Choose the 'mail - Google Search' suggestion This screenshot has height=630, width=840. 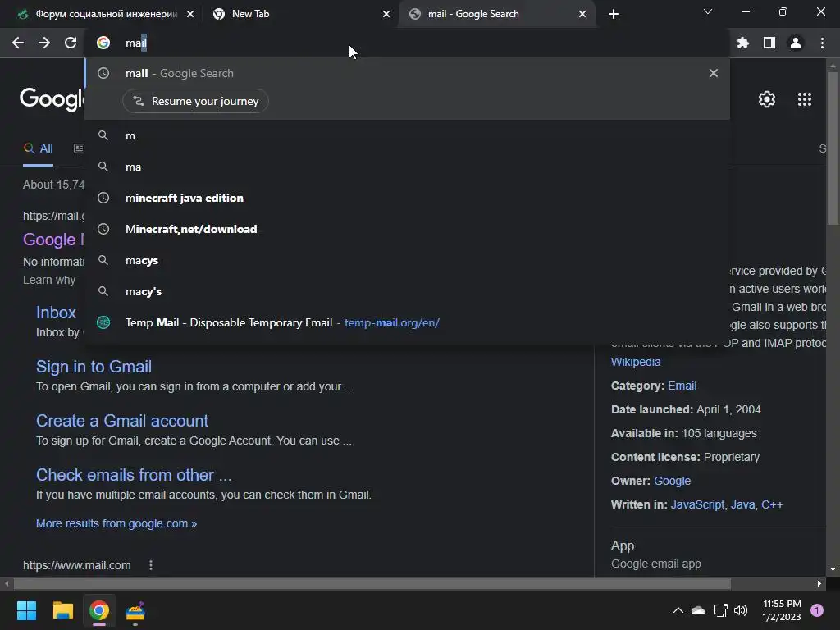407,73
